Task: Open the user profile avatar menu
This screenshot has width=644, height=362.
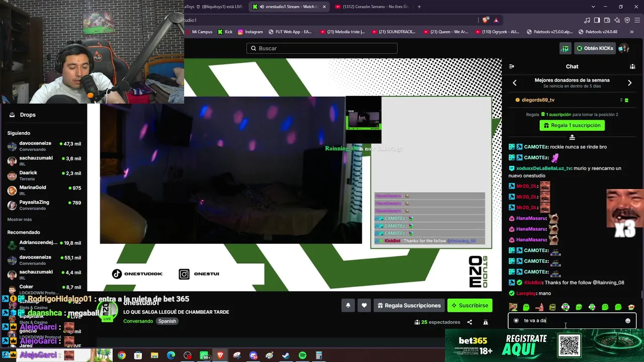Action: tap(624, 48)
